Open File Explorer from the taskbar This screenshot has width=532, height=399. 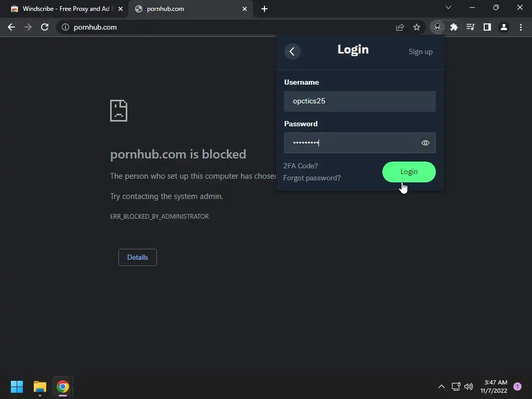coord(39,387)
